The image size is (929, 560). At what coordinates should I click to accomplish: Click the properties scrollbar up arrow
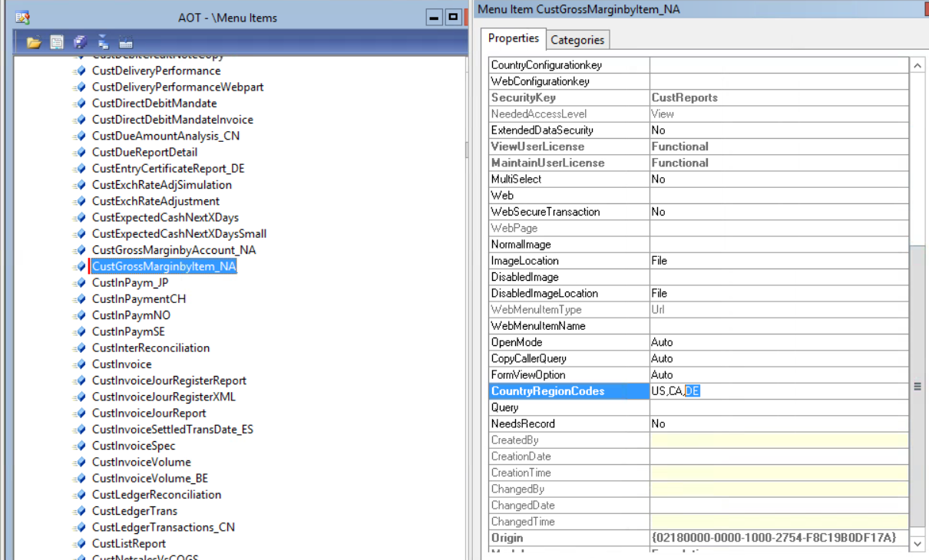point(917,66)
